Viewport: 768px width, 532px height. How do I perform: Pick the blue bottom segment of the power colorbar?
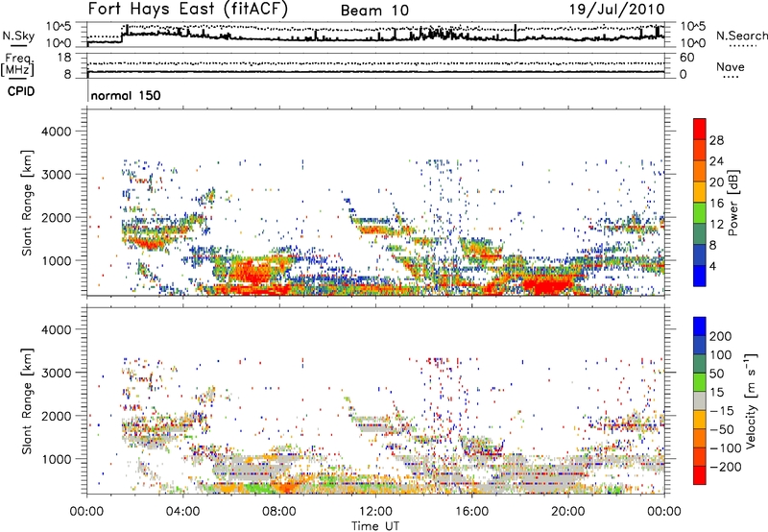click(x=700, y=277)
